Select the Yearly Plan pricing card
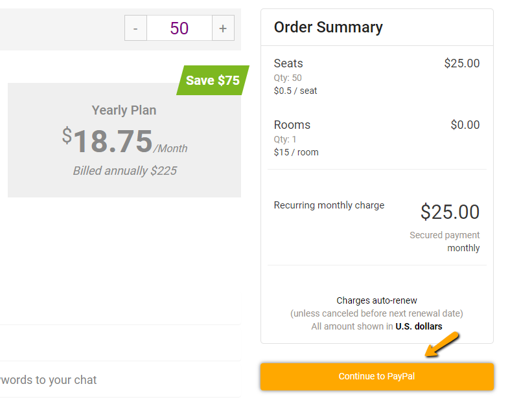This screenshot has height=404, width=532. [x=123, y=140]
